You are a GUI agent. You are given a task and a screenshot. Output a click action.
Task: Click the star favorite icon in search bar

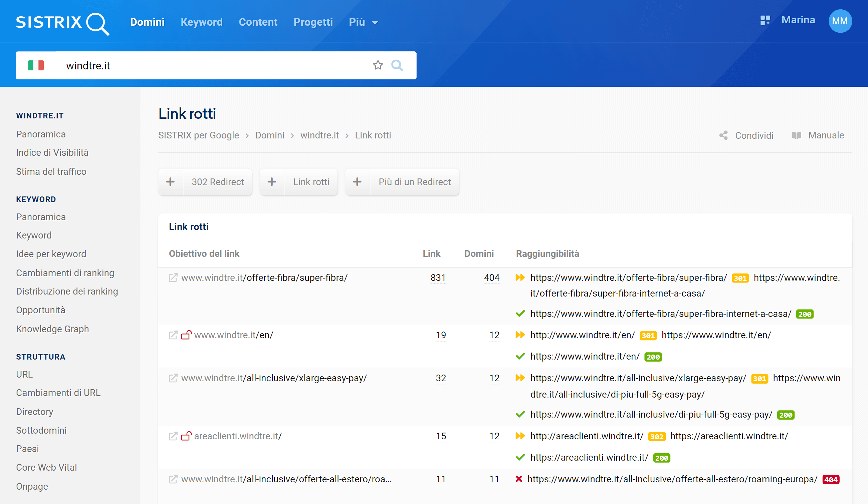pyautogui.click(x=378, y=65)
